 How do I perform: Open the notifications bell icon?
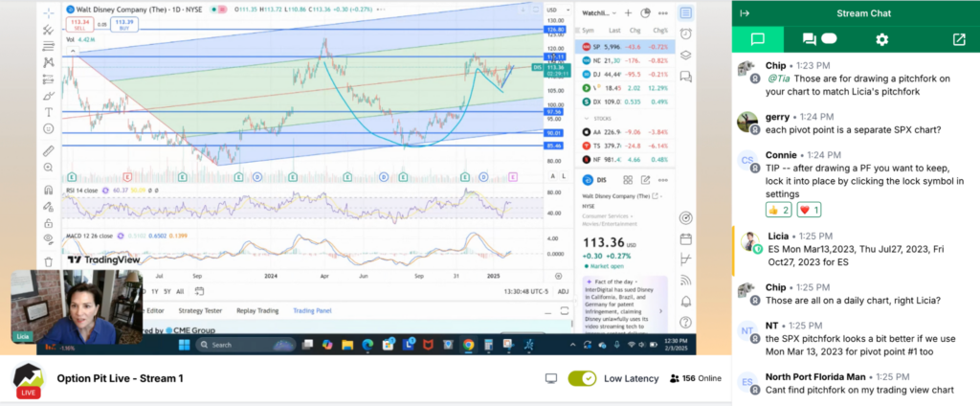685,301
